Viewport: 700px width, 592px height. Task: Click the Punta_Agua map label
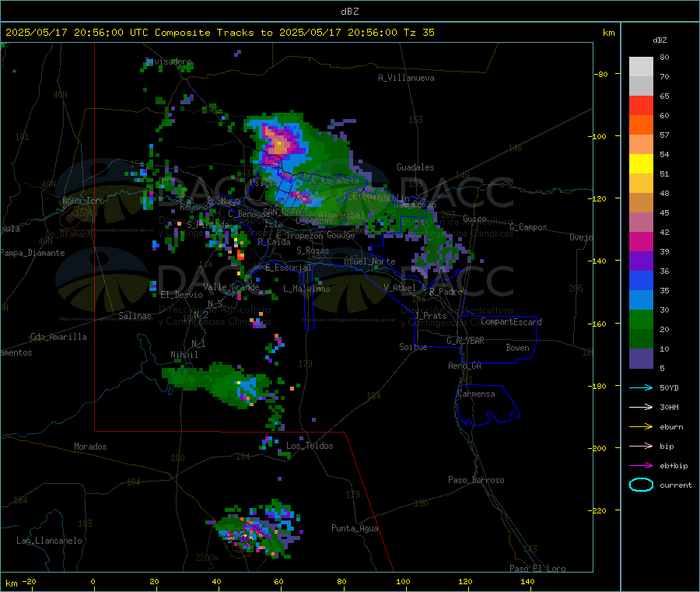tap(355, 528)
